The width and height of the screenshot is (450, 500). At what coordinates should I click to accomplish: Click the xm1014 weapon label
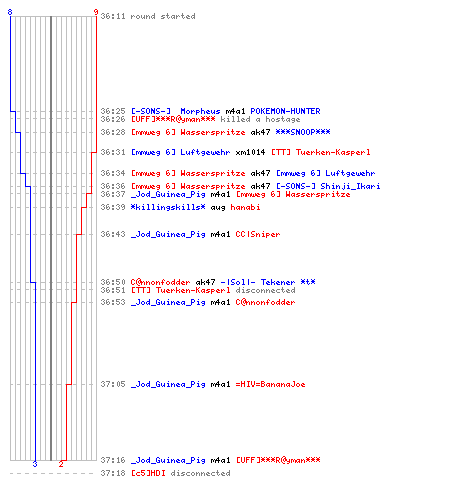click(x=250, y=152)
